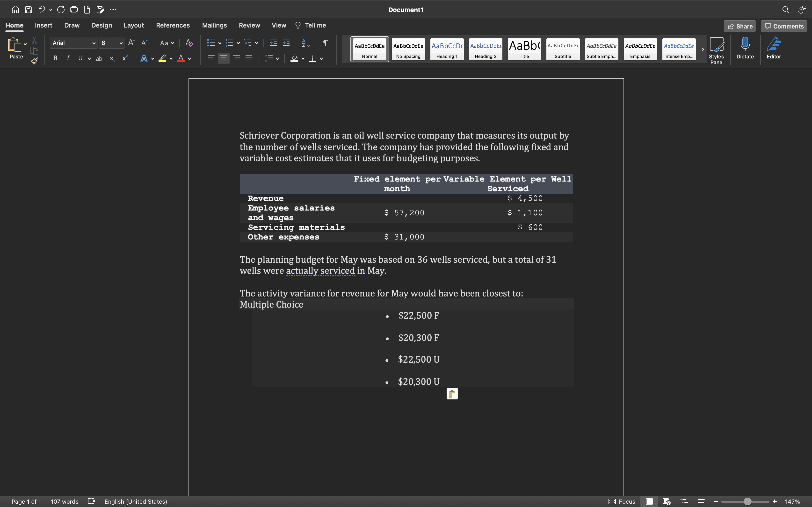Click the zoom slider handle
This screenshot has height=507, width=812.
(747, 501)
